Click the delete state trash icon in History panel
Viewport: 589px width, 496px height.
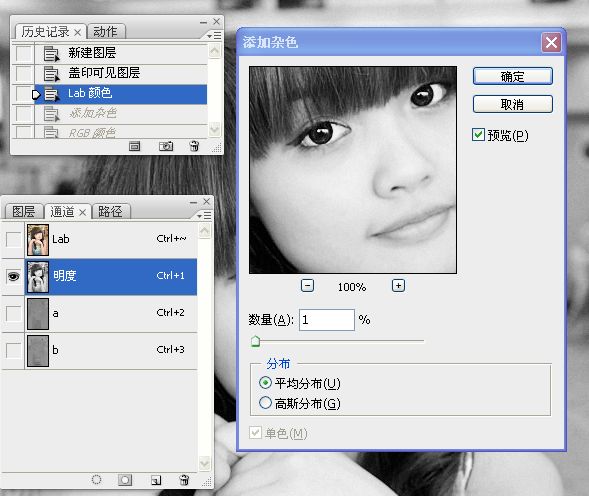(194, 146)
